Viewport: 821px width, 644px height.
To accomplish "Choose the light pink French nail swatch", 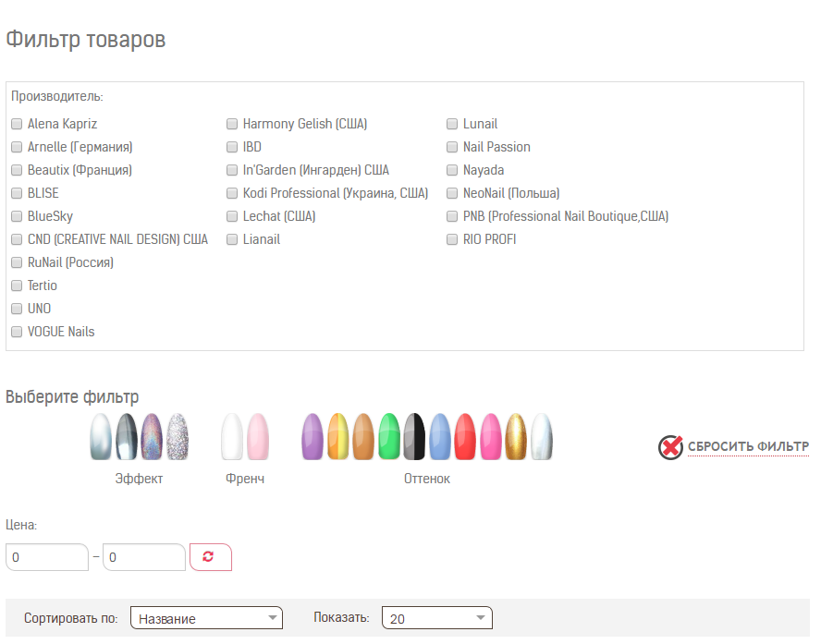I will click(x=258, y=437).
